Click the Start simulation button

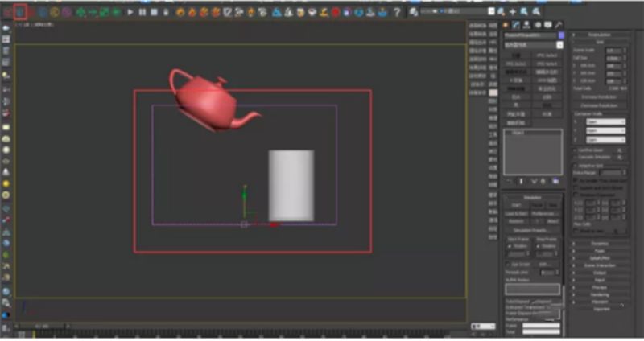coord(516,205)
